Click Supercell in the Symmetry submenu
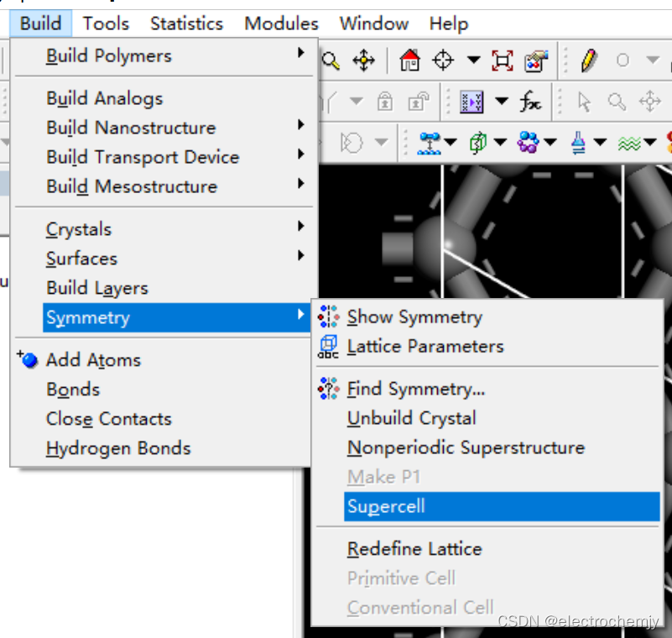672x638 pixels. [502, 507]
